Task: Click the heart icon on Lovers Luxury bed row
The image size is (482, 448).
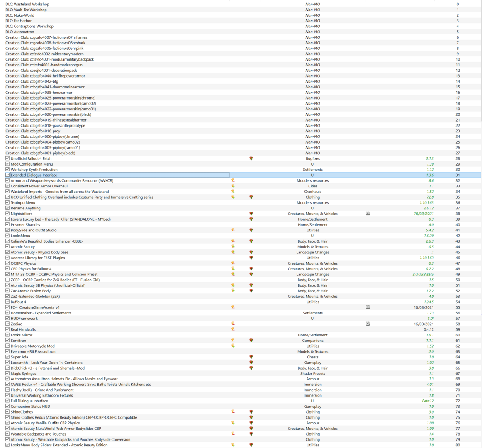Action: (x=251, y=219)
